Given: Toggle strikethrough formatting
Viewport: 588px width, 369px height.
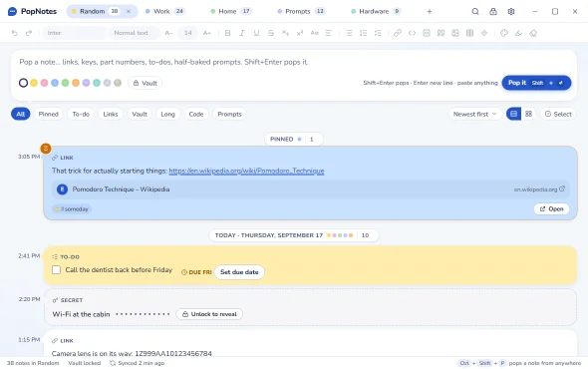Looking at the screenshot, I should point(271,33).
